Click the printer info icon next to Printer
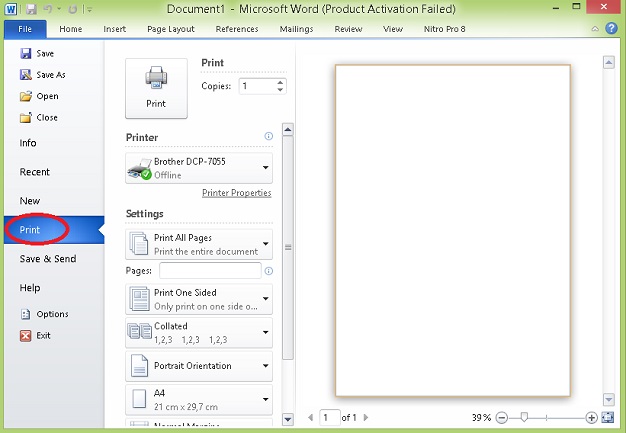This screenshot has height=433, width=626. pos(268,137)
